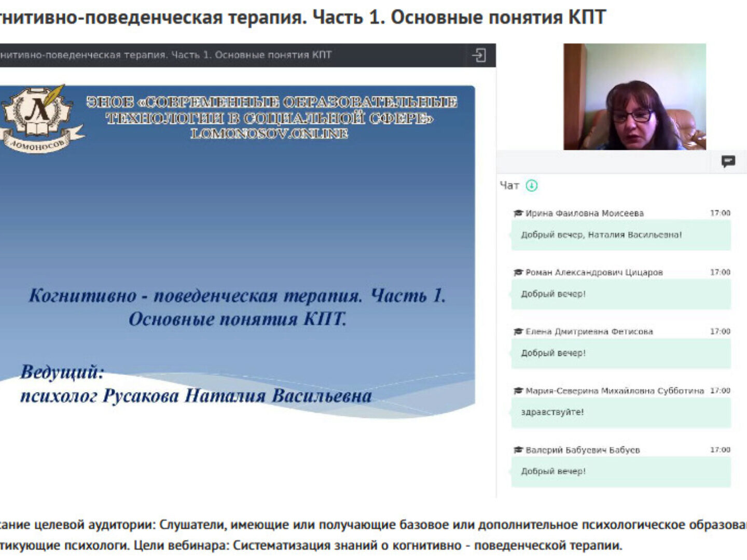Image resolution: width=747 pixels, height=560 pixels.
Task: Click the green arrow icon beside Чат
Action: coord(532,186)
